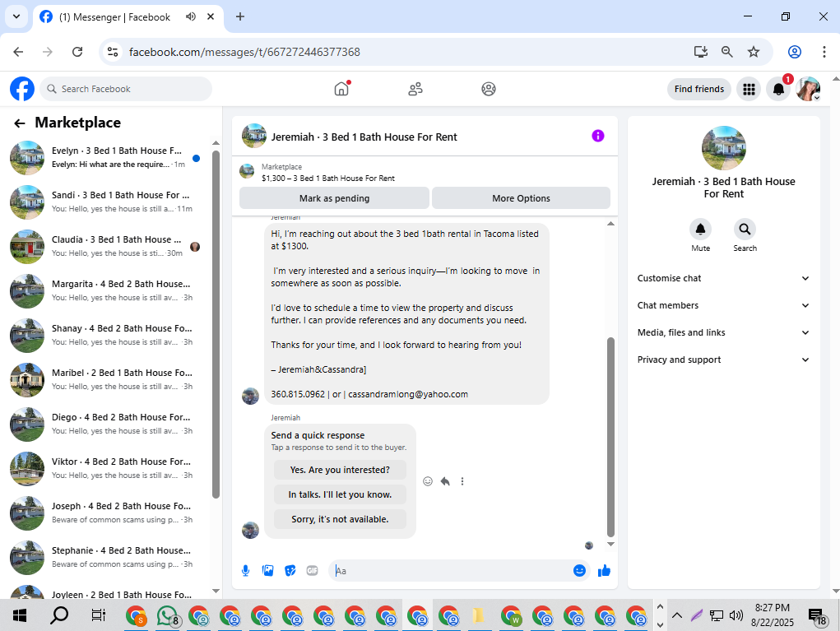840x631 pixels.
Task: Open Claudia's conversation
Action: 107,247
